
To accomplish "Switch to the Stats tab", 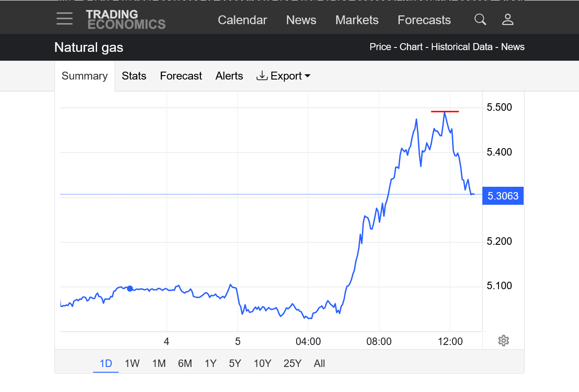I will 134,76.
